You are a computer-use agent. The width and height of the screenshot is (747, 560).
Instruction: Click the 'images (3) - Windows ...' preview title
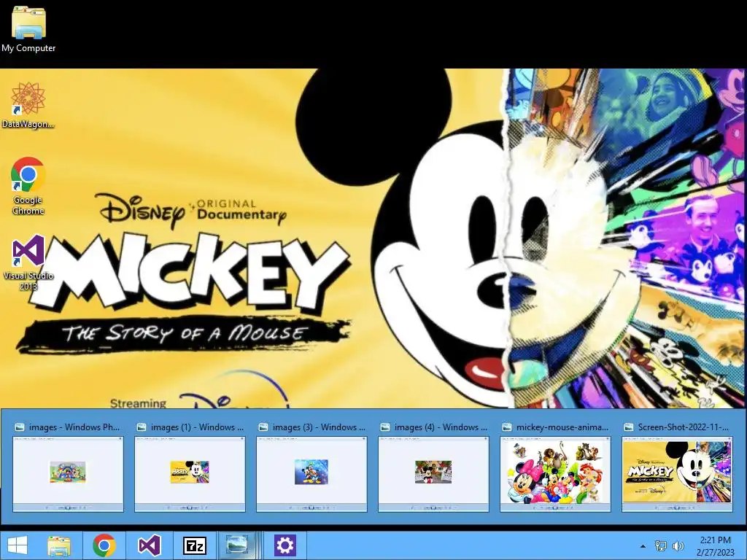coord(320,427)
